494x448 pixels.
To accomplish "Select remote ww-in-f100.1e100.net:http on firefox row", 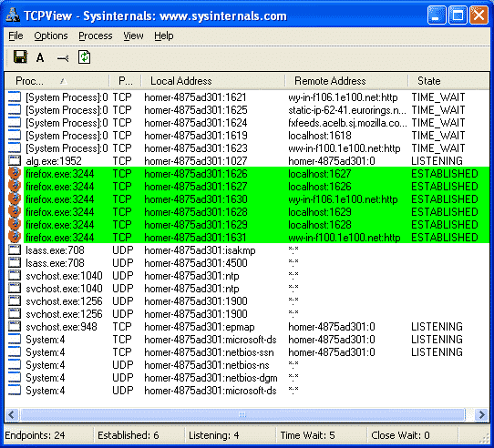I will point(344,238).
